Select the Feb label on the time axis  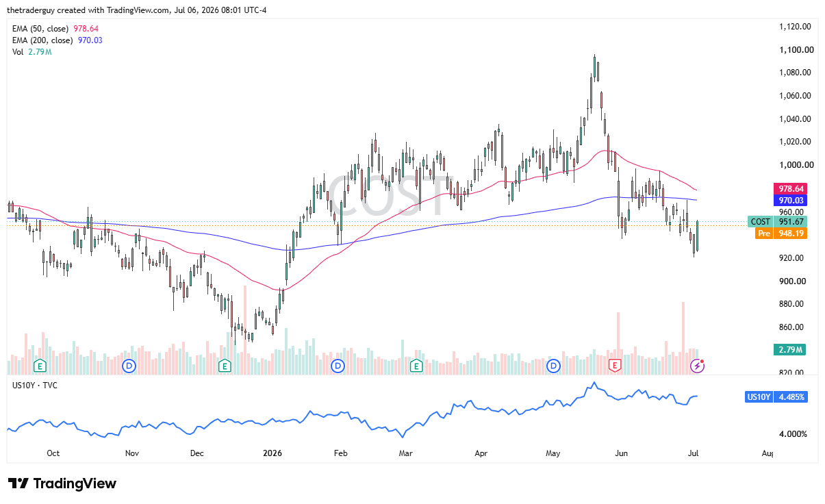click(341, 453)
